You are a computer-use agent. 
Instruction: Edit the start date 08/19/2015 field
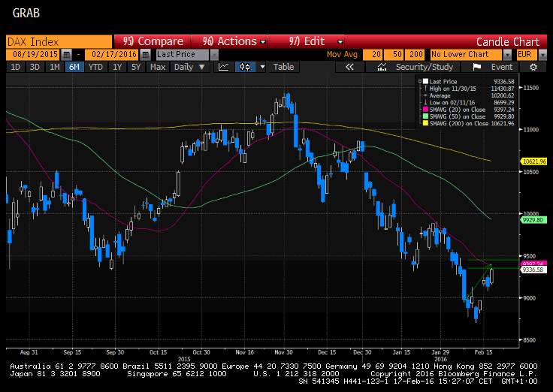click(33, 55)
